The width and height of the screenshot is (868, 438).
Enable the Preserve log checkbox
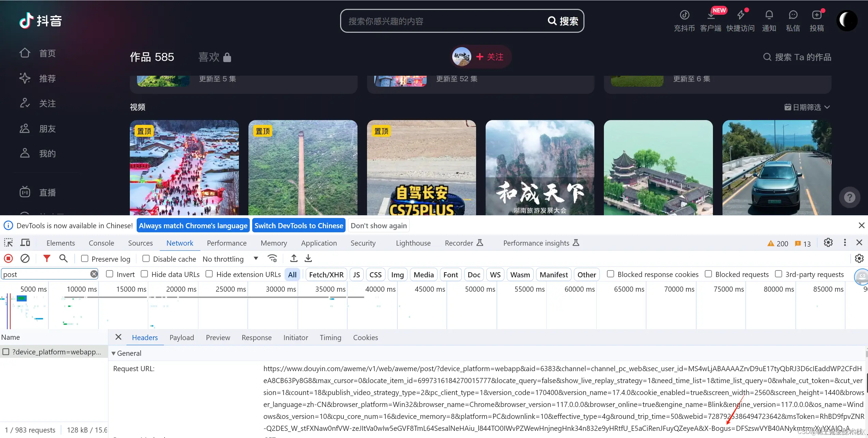[x=85, y=259]
